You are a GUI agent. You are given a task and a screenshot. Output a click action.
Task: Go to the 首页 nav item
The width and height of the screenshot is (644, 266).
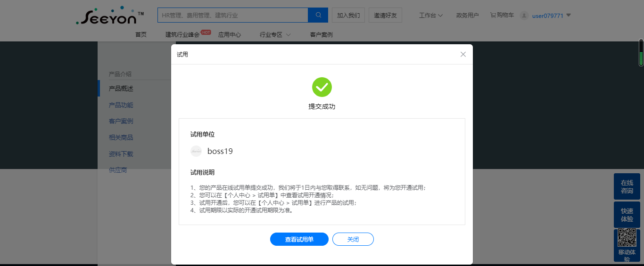coord(141,34)
